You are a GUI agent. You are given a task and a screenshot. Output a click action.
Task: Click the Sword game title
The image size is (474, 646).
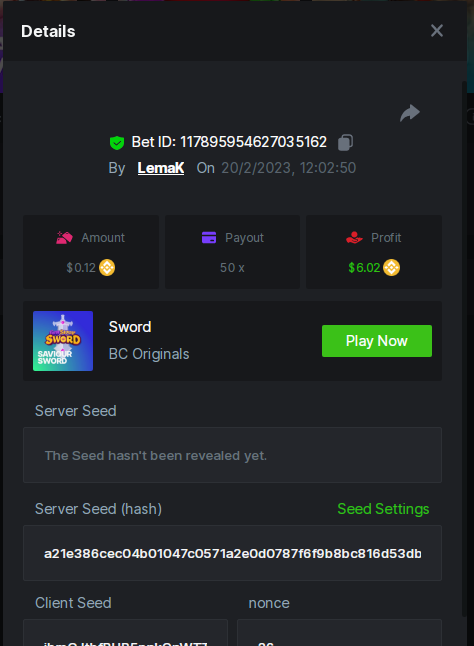coord(130,327)
